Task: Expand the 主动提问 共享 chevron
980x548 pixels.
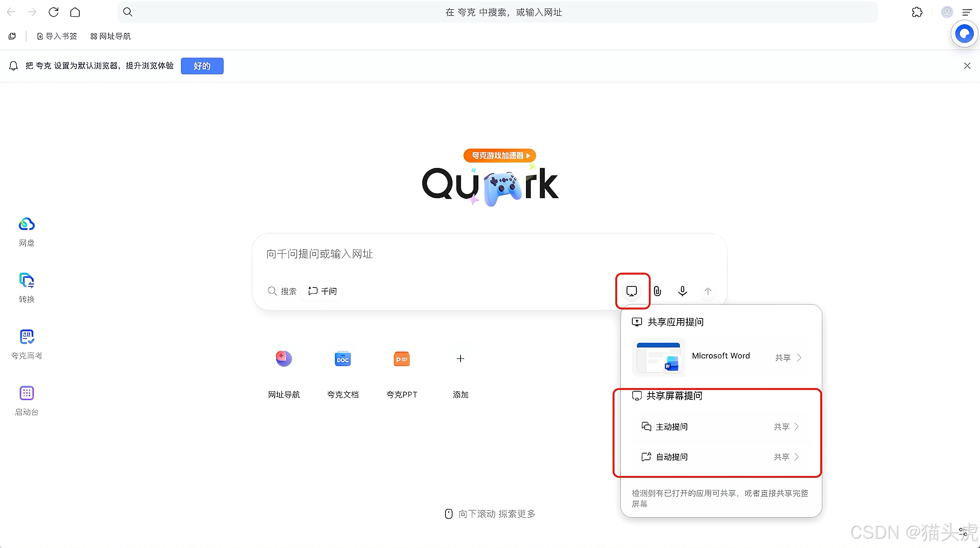Action: 797,426
